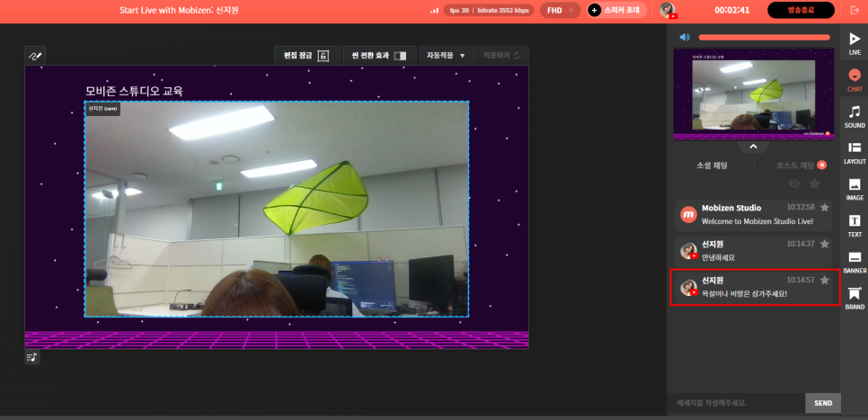Click the signal strength icon in top bar
The image size is (868, 420).
[x=434, y=11]
